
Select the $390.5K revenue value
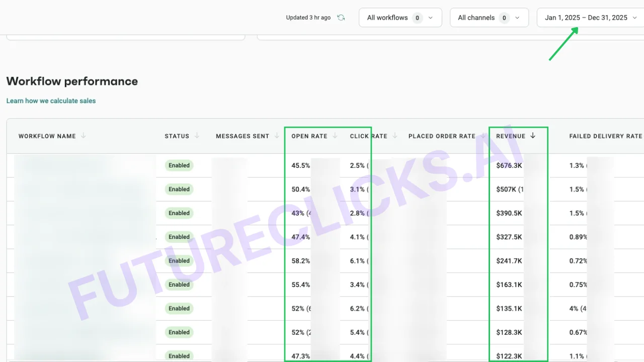[509, 213]
